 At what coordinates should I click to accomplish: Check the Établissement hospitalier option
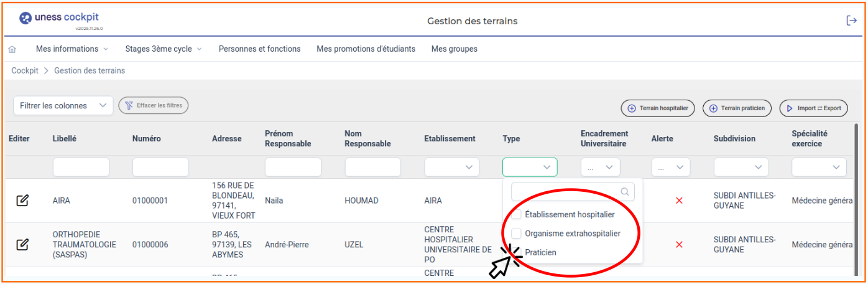[x=516, y=214]
